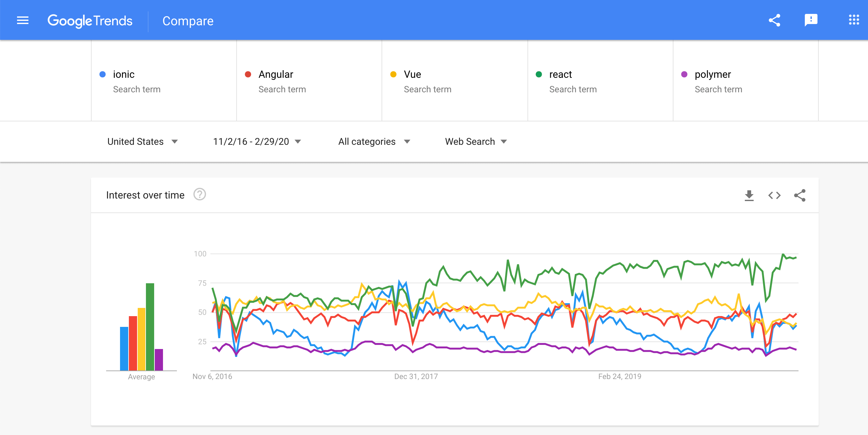Screen dimensions: 868x435
Task: Download the Interest over time data
Action: coord(749,195)
